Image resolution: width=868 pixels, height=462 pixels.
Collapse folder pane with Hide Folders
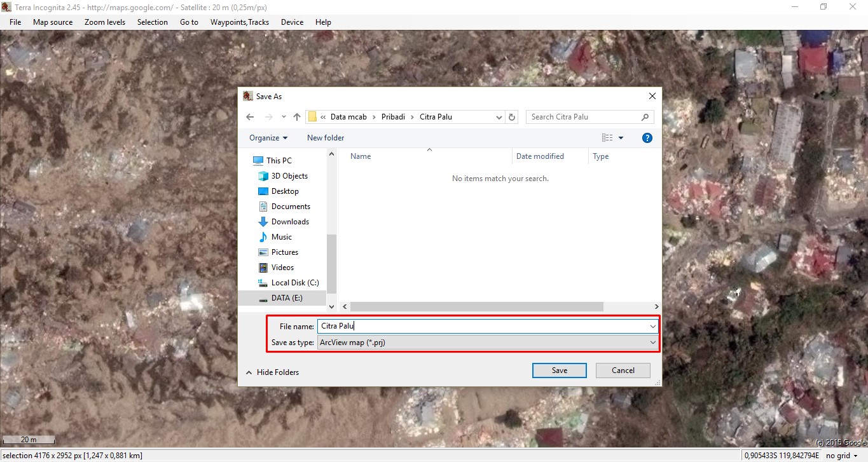(x=272, y=372)
